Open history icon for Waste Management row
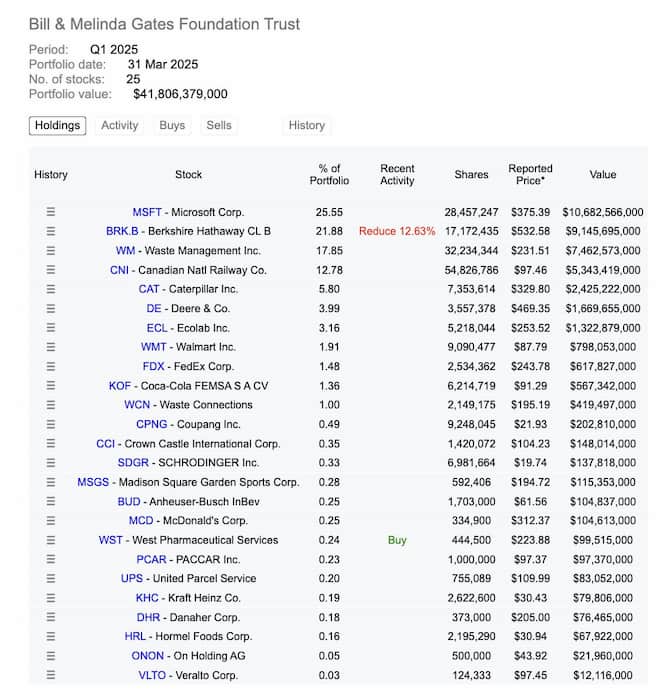This screenshot has height=700, width=656. point(51,251)
